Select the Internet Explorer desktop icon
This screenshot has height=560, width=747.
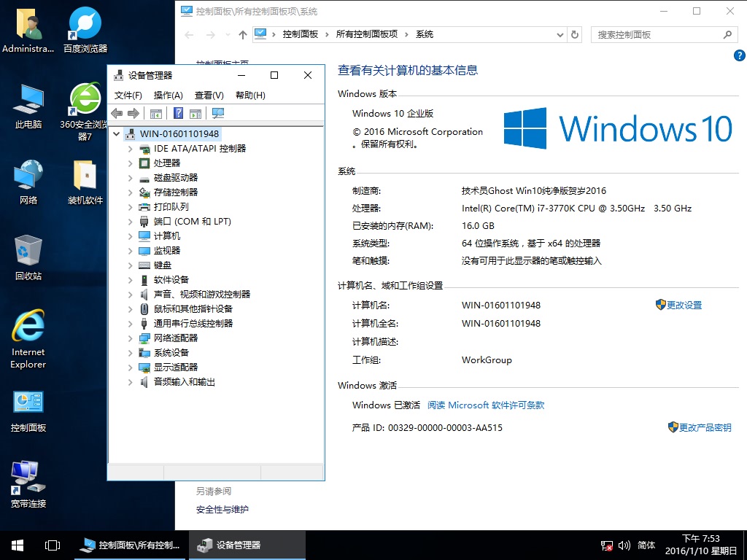pyautogui.click(x=28, y=338)
